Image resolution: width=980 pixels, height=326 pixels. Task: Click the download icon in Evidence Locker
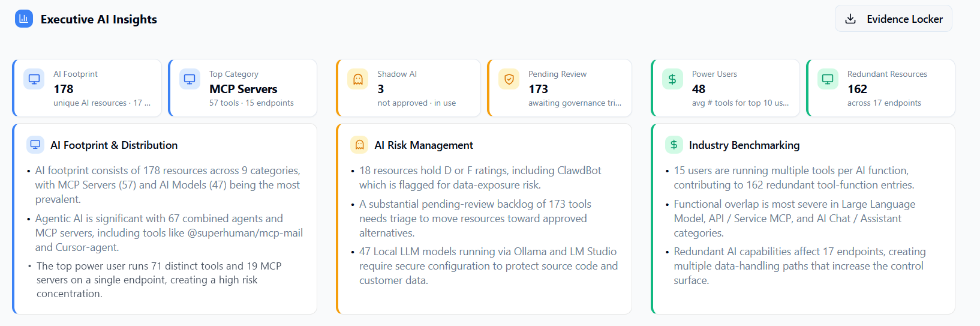pos(850,19)
